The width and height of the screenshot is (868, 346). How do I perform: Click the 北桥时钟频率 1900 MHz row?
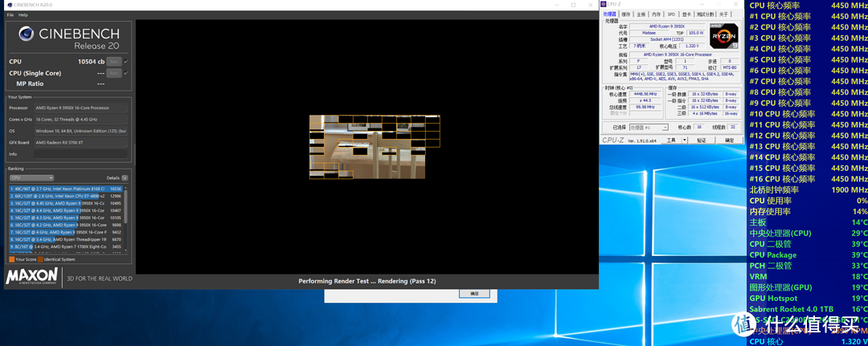pos(809,189)
